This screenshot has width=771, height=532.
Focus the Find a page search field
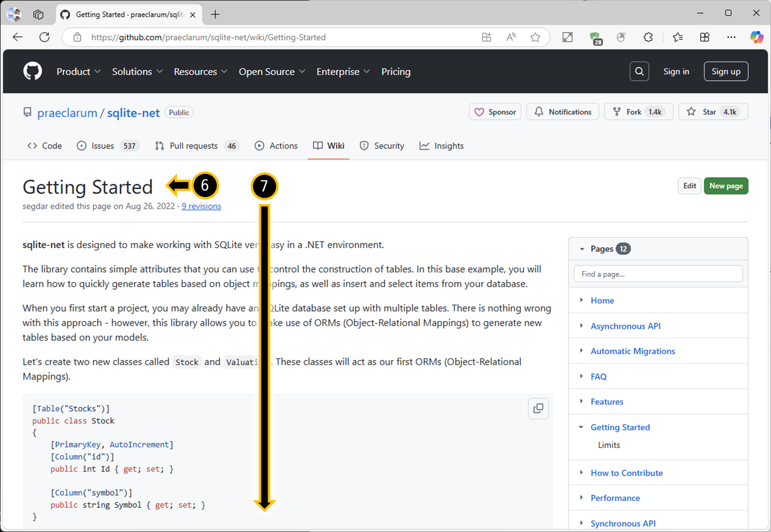[x=658, y=274]
